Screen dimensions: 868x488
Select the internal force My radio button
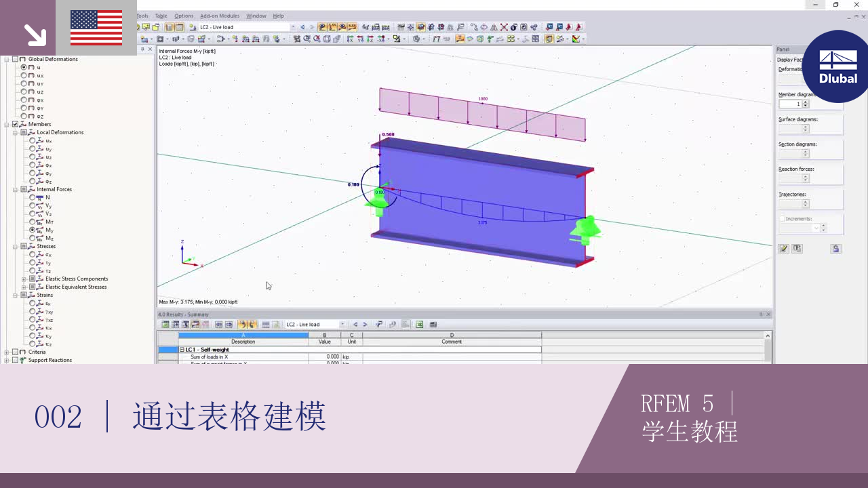pos(32,230)
